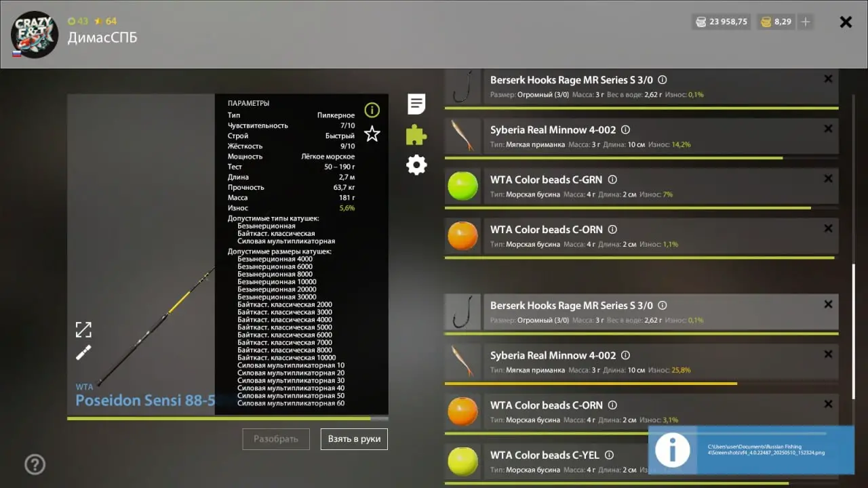Open the green puzzle components tab

click(416, 135)
